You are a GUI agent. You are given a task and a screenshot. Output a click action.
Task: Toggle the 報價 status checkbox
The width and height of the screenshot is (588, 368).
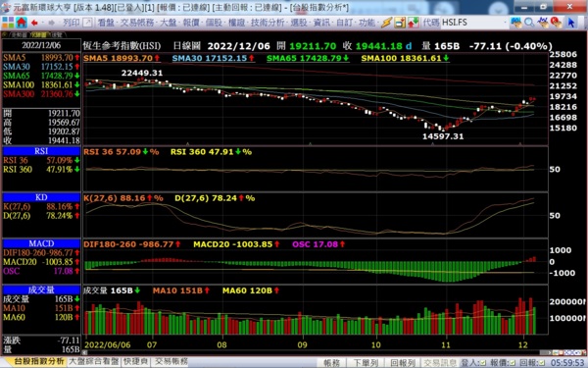(513, 363)
